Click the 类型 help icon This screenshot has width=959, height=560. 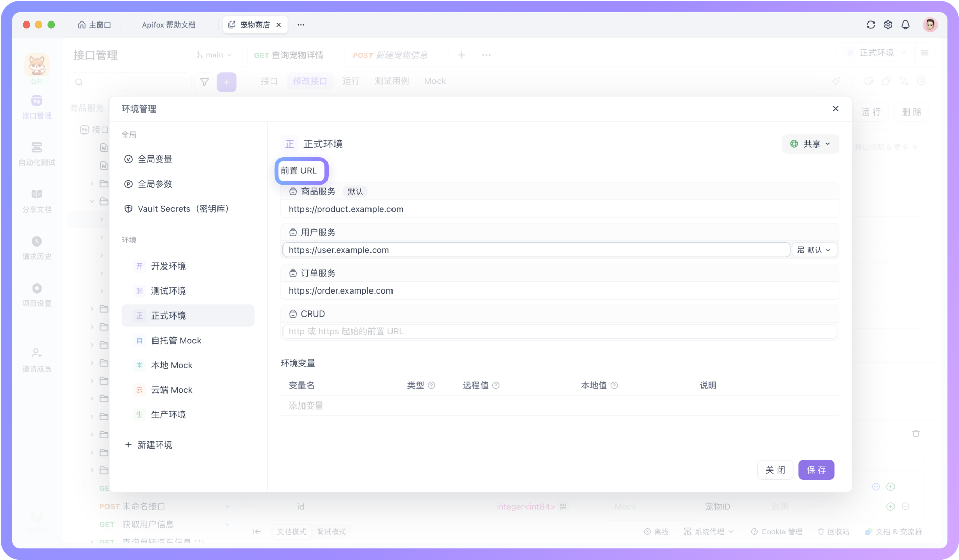click(431, 385)
